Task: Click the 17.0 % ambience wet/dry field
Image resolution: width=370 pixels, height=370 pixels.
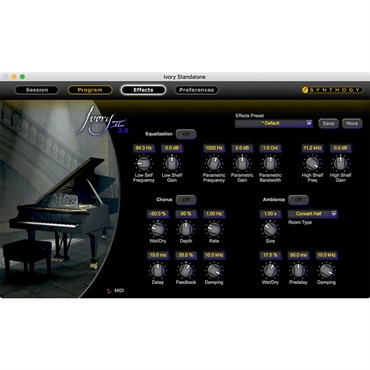Action: [x=270, y=255]
